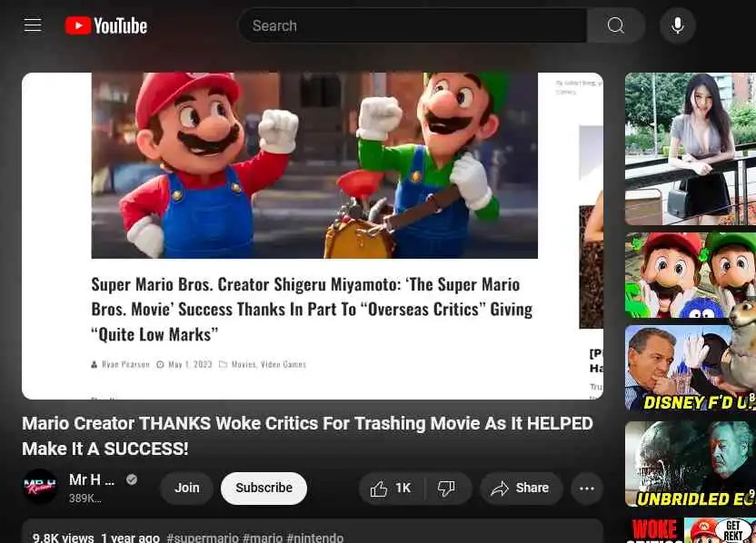The height and width of the screenshot is (543, 756).
Task: Share the video
Action: point(521,489)
